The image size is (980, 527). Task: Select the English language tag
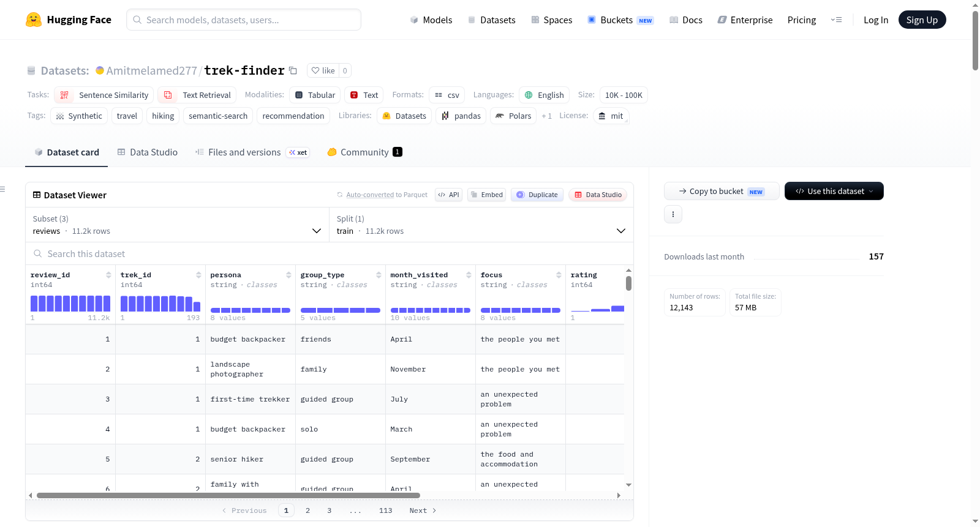[545, 95]
